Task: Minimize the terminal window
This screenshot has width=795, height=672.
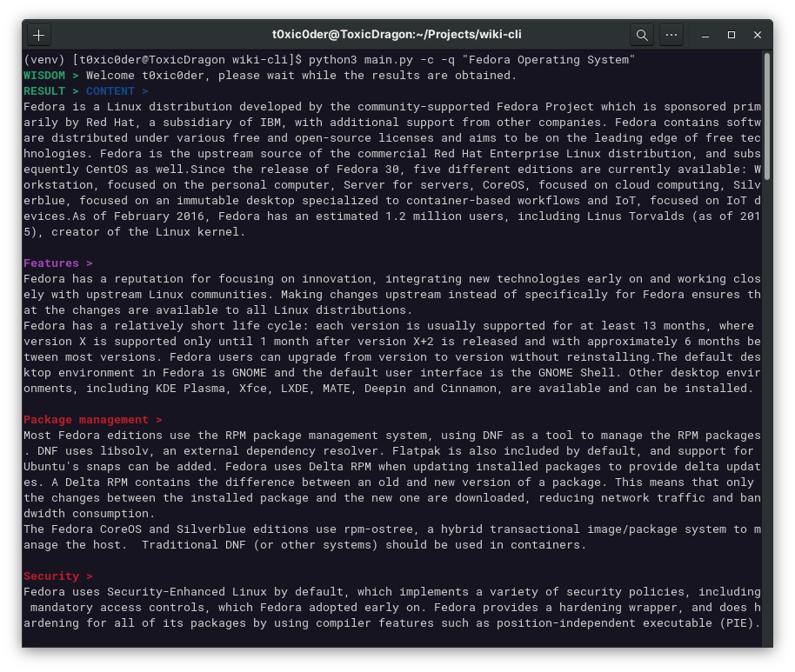Action: coord(705,35)
